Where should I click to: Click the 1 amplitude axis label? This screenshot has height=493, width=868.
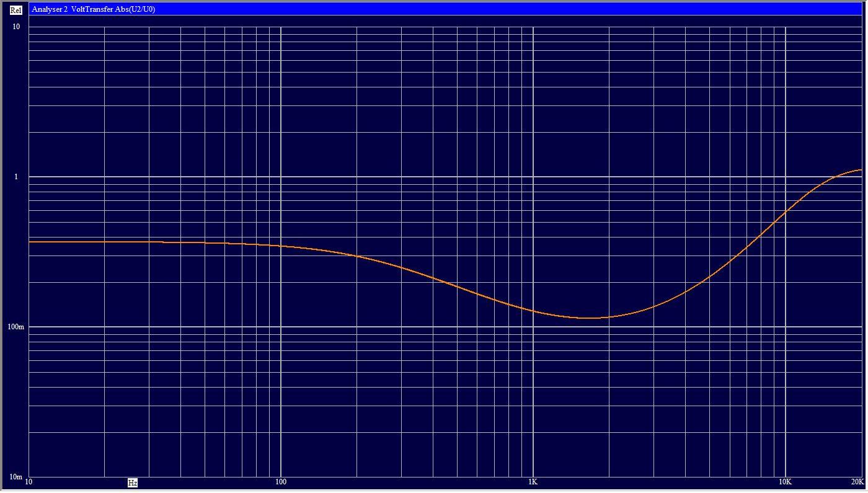[17, 177]
